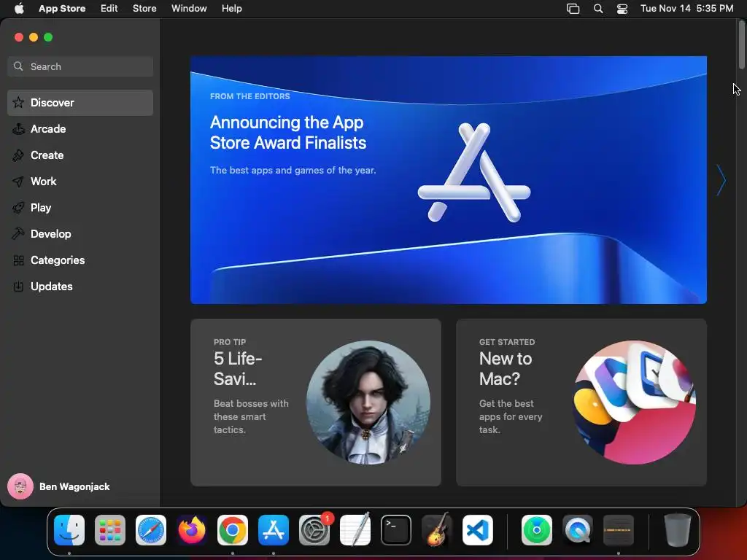
Task: Click the date and time in menu bar
Action: (x=686, y=9)
